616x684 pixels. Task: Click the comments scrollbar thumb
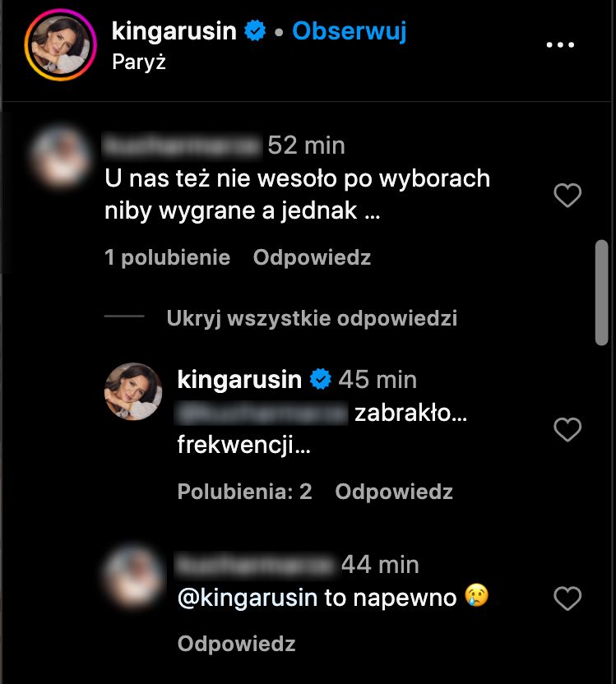(x=601, y=292)
